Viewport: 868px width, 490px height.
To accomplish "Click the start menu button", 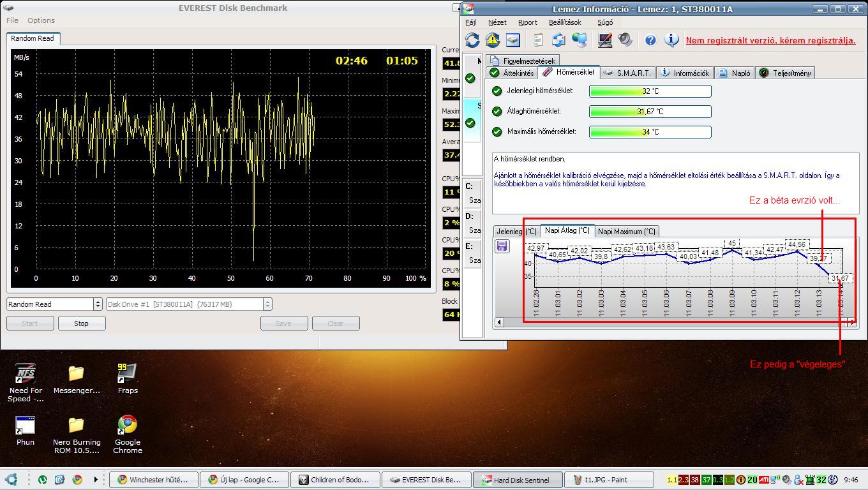I will pyautogui.click(x=11, y=479).
